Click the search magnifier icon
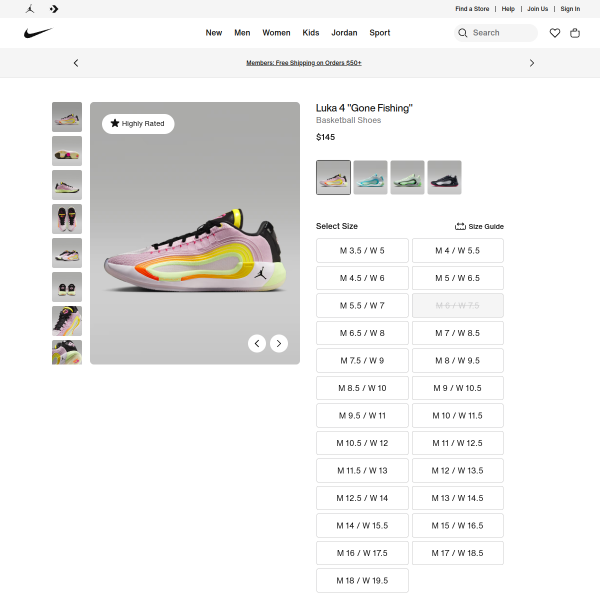 (x=463, y=33)
